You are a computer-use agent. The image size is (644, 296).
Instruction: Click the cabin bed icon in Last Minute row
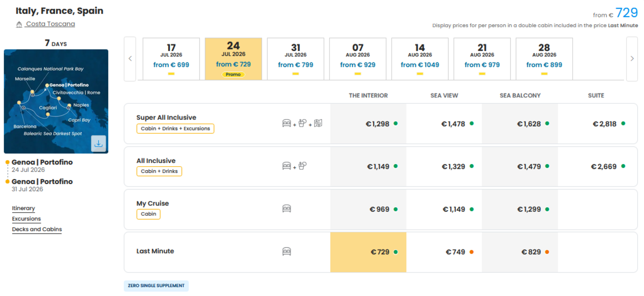pos(286,252)
